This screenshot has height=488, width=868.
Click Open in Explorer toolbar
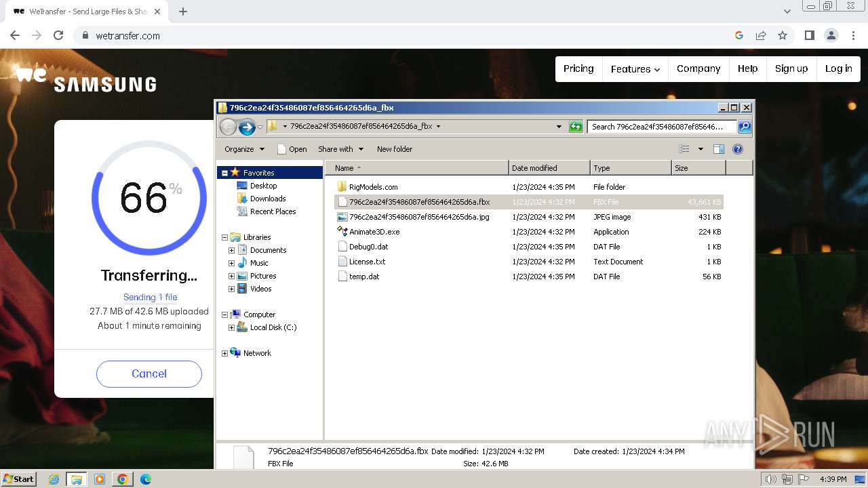coord(292,149)
